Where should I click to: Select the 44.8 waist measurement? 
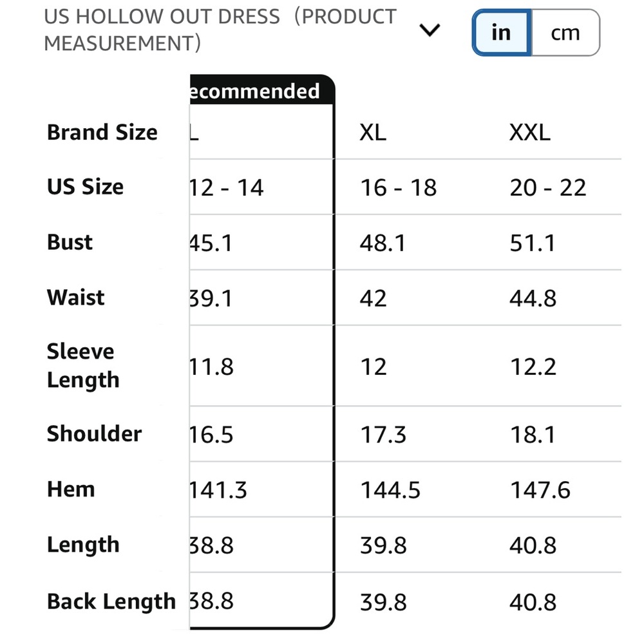point(533,299)
